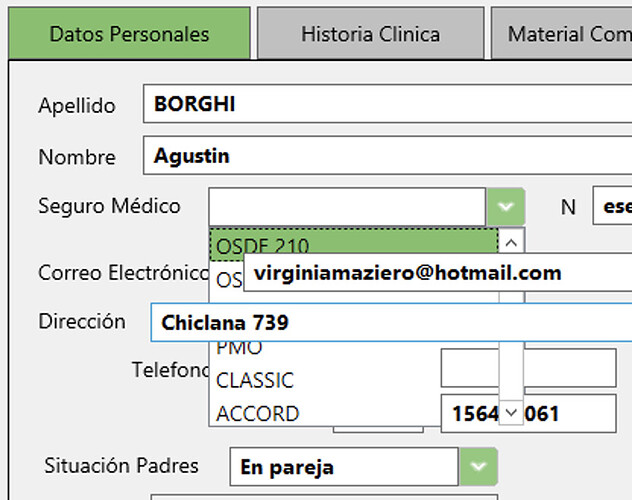Screen dimensions: 632x500
Task: Click the Dirección field with Chiclana 739
Action: pos(391,322)
